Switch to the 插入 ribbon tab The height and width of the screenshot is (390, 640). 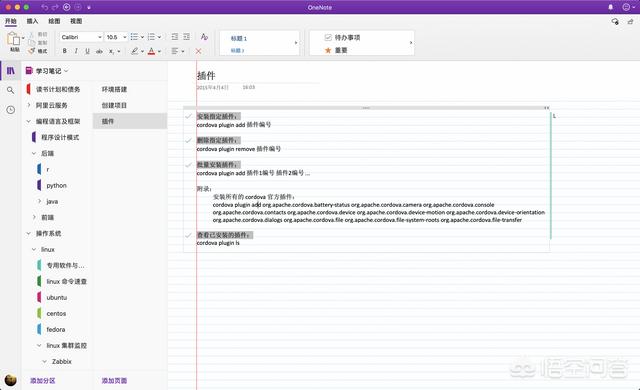click(32, 21)
